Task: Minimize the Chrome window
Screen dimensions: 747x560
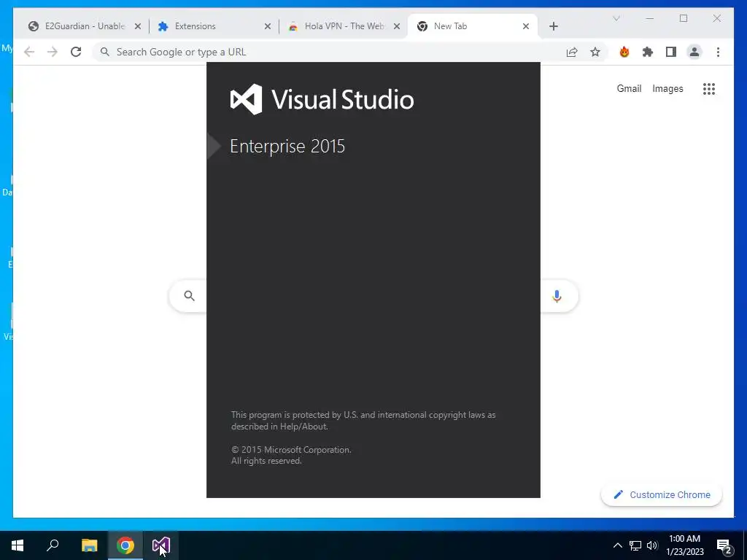Action: click(x=650, y=18)
